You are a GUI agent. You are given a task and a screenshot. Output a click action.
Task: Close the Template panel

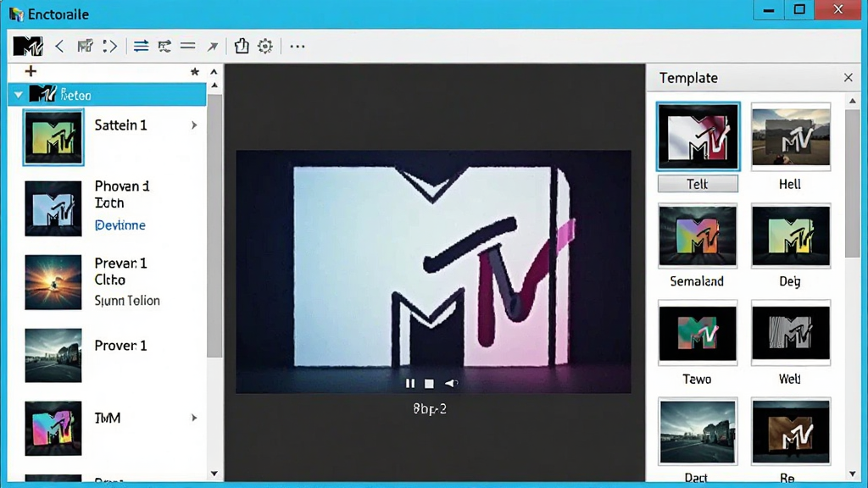(848, 77)
